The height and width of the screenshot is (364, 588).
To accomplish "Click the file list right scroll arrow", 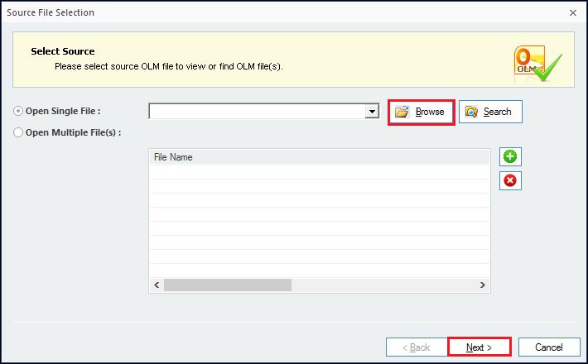I will tap(483, 285).
